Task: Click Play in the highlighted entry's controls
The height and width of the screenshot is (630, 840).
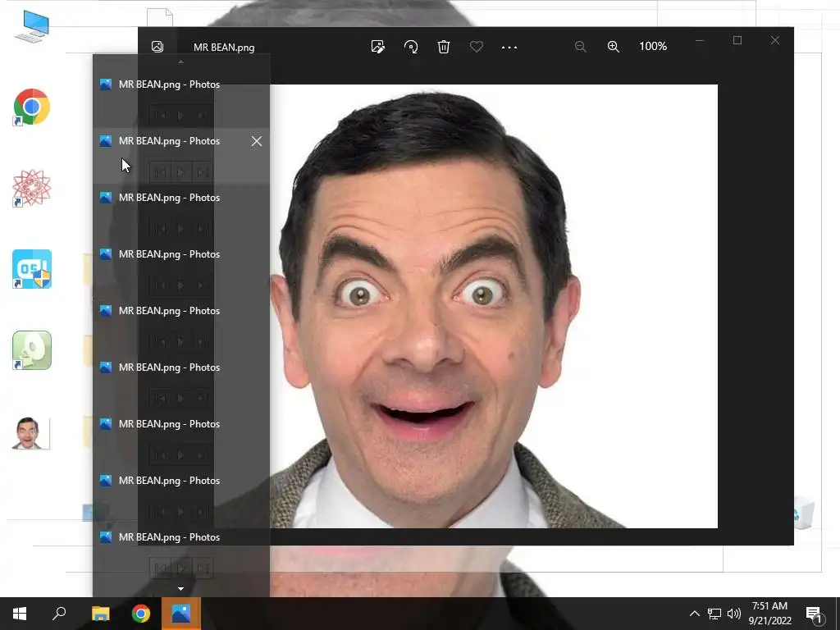Action: click(x=181, y=172)
